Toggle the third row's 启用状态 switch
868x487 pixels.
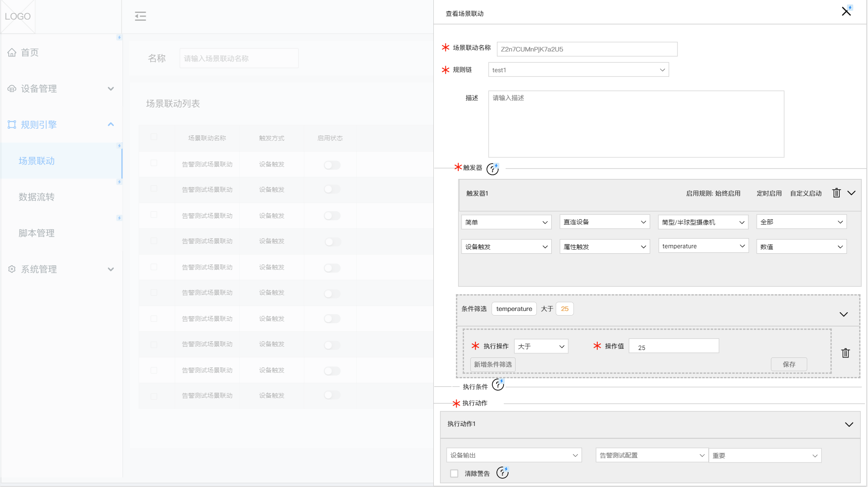[x=332, y=215]
